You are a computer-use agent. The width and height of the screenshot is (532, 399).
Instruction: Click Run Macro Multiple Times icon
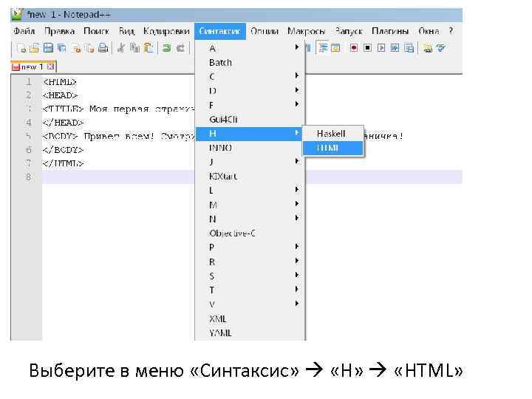pos(395,48)
